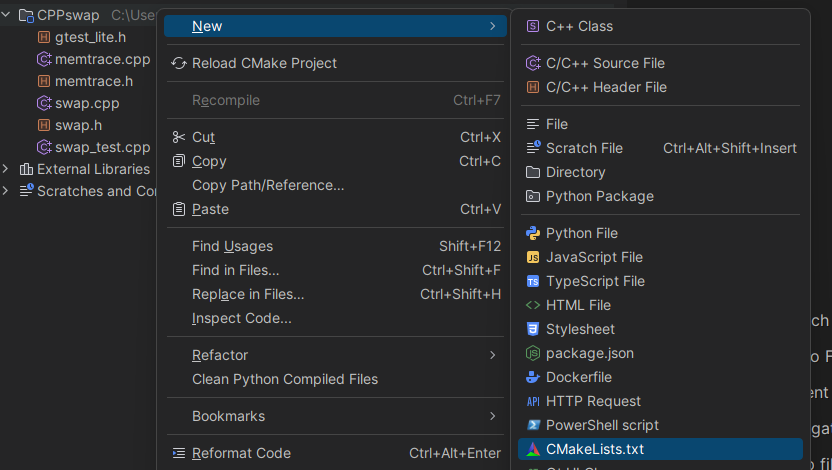Choose Find in Files from menu
832x470 pixels.
[x=236, y=270]
